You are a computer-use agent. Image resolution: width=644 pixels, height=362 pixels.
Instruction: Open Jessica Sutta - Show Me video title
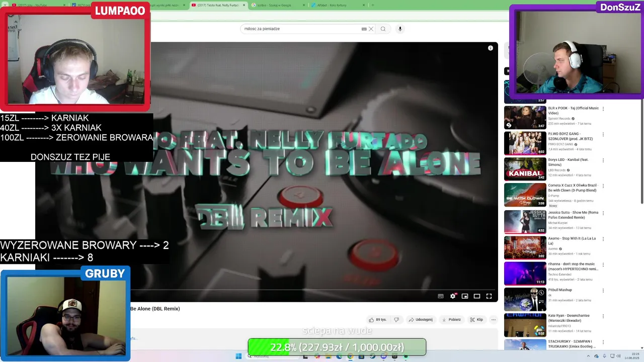pos(573,215)
